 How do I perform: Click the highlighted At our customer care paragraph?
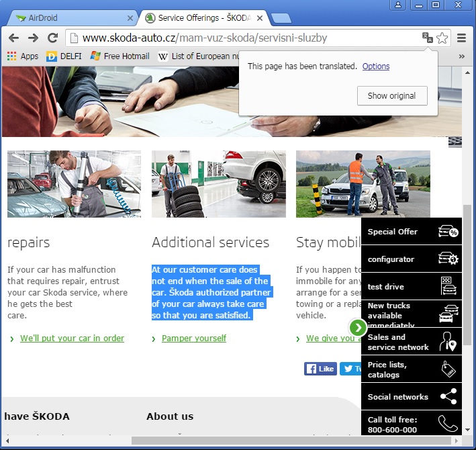[x=211, y=292]
